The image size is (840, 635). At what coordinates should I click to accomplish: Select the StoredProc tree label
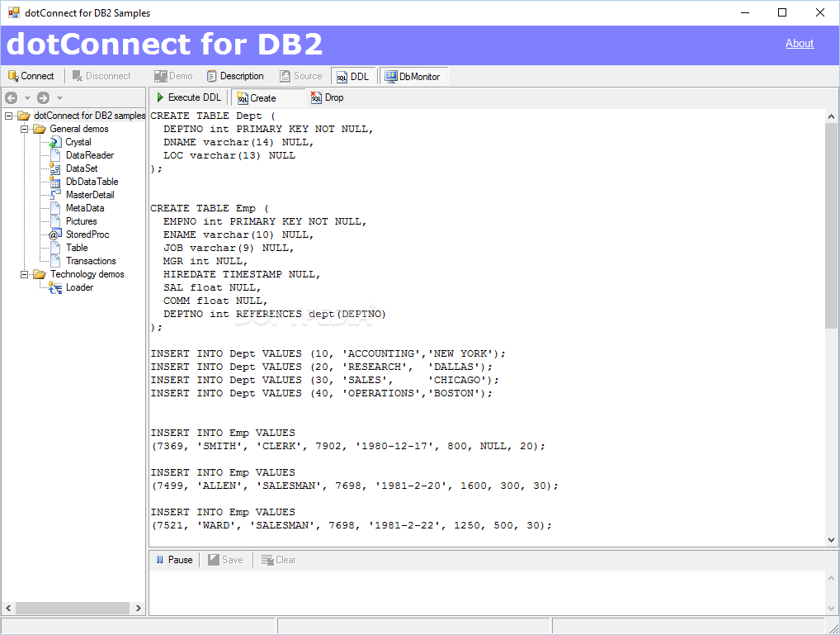coord(87,235)
